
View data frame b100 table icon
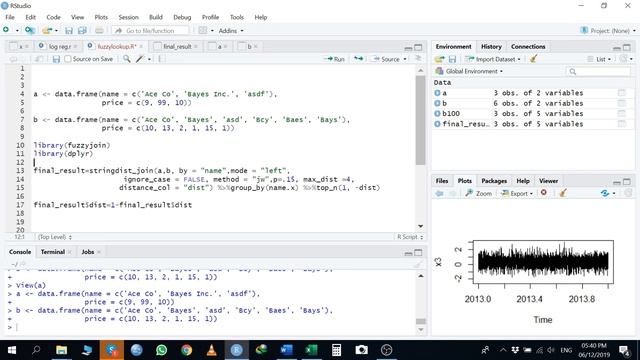(x=621, y=113)
